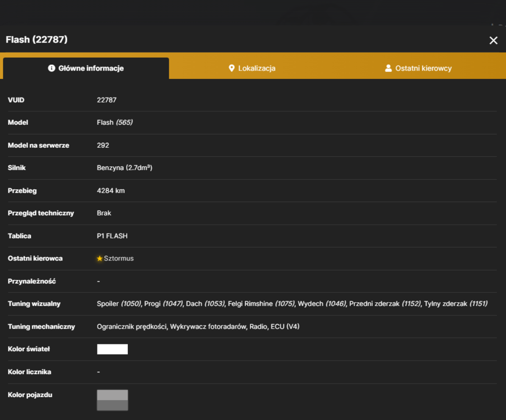Viewport: 506px width, 420px height.
Task: Click the 'Przynależność' row label
Action: (x=31, y=281)
